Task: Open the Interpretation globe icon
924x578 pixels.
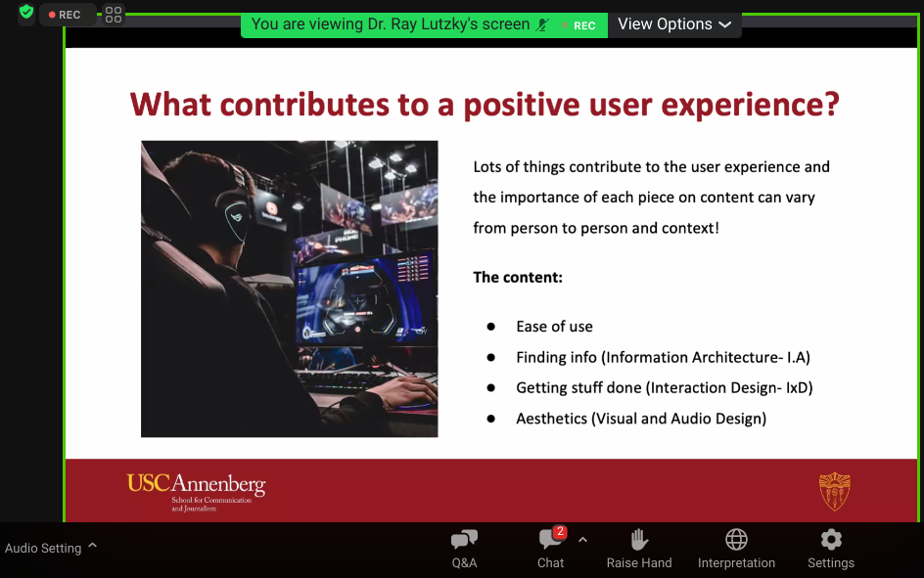Action: click(736, 549)
